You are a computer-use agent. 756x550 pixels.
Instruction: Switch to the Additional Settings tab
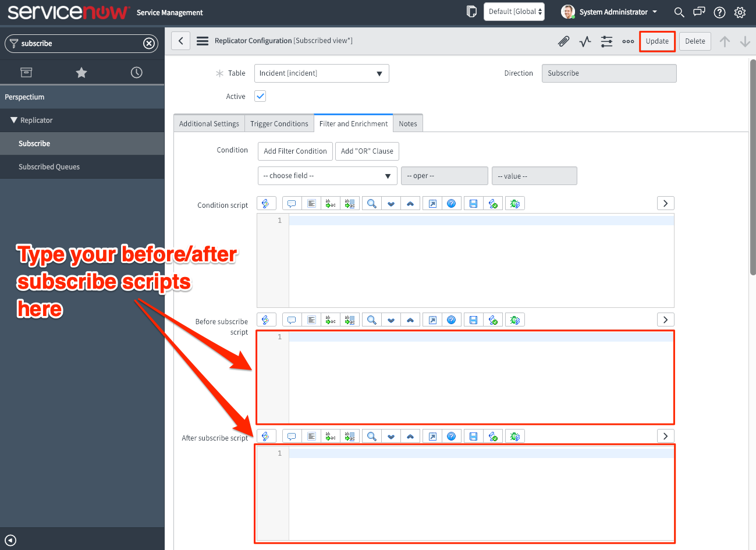click(209, 123)
